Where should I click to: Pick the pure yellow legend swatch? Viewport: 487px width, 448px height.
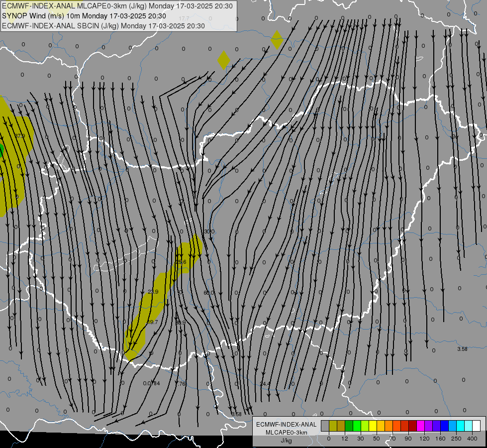[x=373, y=426]
